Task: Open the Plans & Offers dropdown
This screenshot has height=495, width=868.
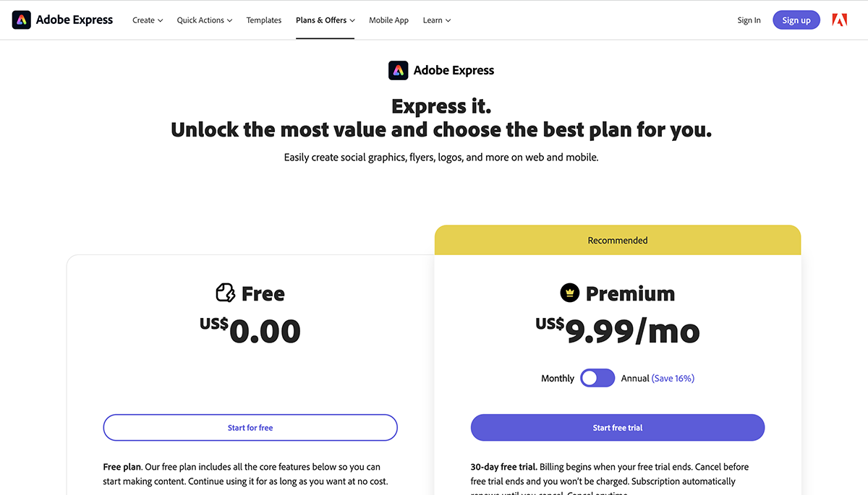Action: click(x=325, y=20)
